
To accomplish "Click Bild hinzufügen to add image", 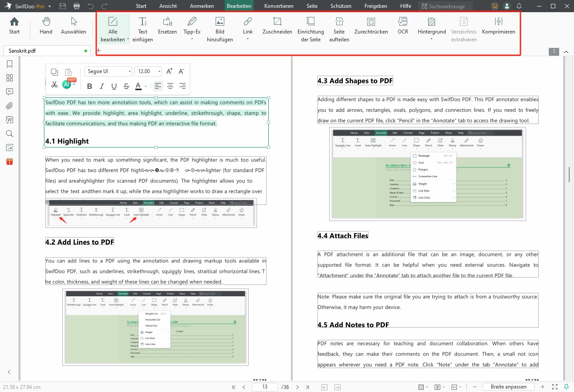I will pos(220,30).
